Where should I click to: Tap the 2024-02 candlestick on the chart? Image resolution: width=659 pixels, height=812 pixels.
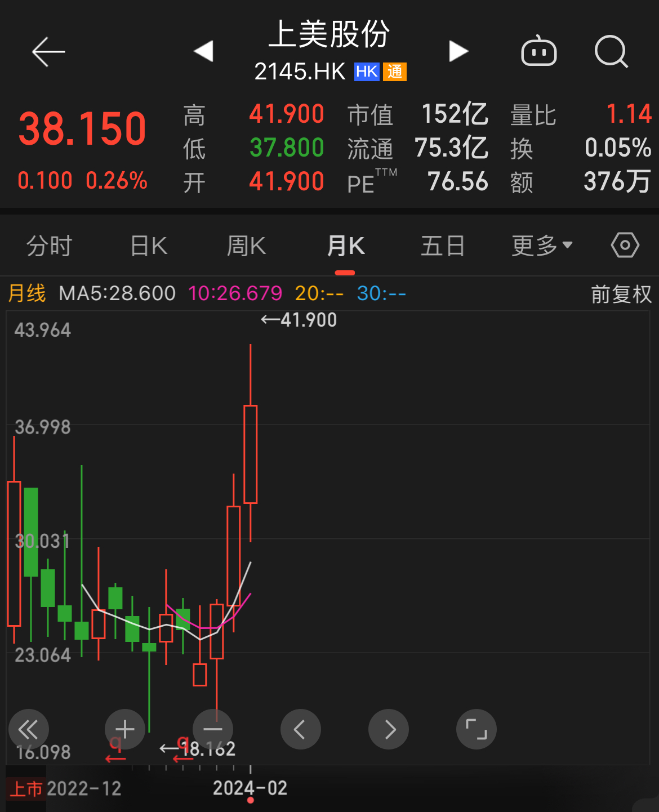pos(251,454)
